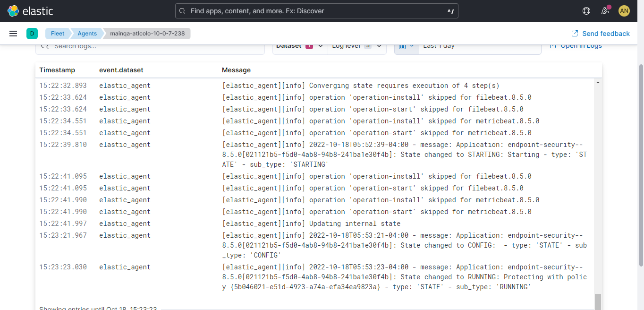Open the Log level filter dropdown
Viewport: 644px width, 310px height.
[357, 46]
